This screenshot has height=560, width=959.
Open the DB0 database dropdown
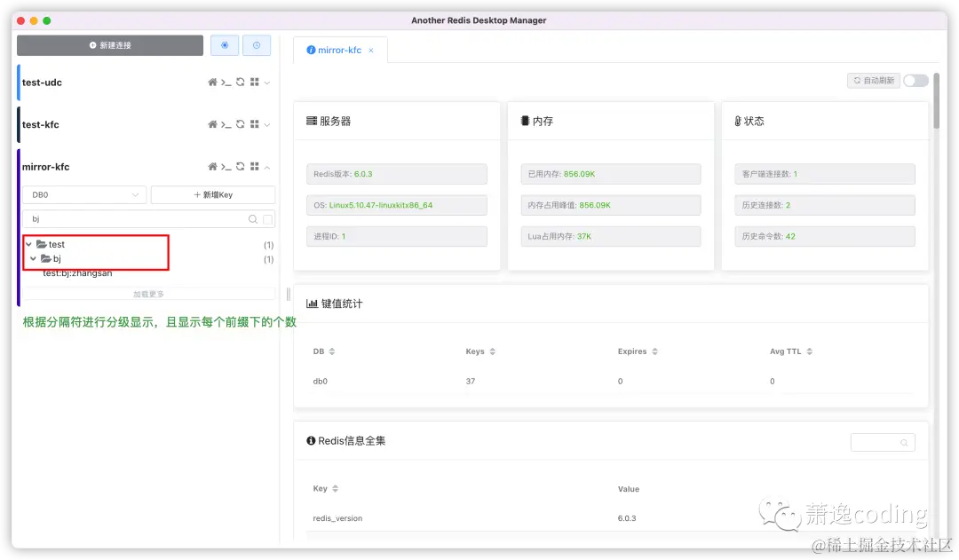pyautogui.click(x=84, y=194)
